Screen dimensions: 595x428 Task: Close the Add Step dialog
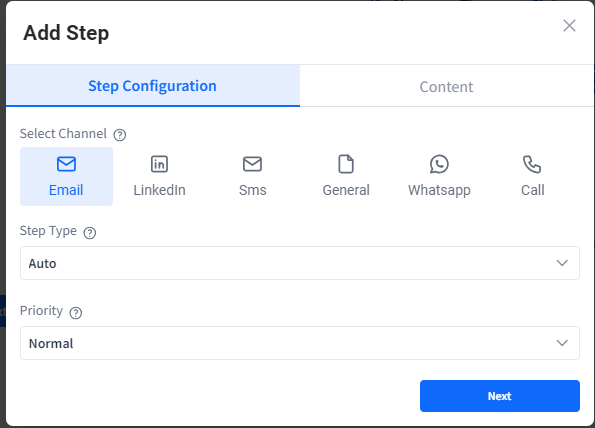coord(569,26)
